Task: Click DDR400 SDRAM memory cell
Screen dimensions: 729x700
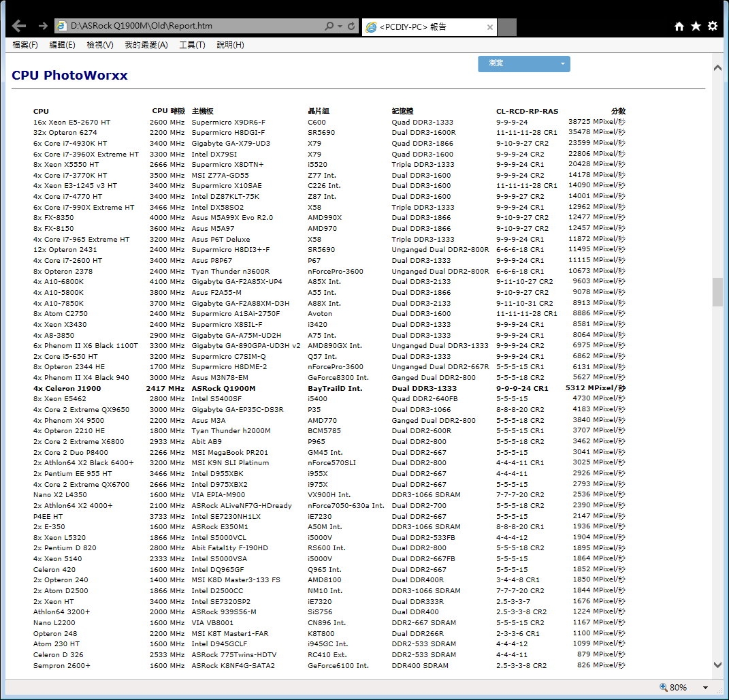Action: click(x=420, y=665)
